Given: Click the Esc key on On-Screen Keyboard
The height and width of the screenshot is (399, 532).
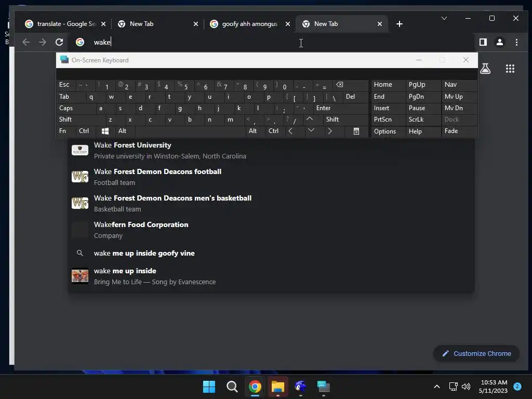Looking at the screenshot, I should [66, 85].
